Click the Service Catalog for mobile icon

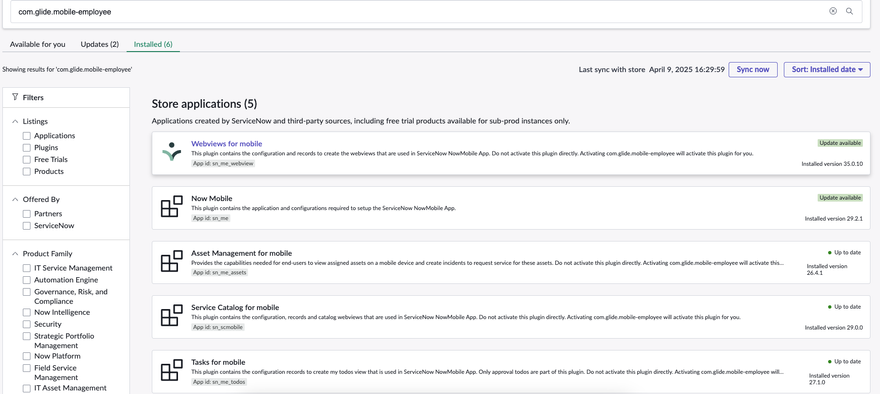tap(171, 316)
